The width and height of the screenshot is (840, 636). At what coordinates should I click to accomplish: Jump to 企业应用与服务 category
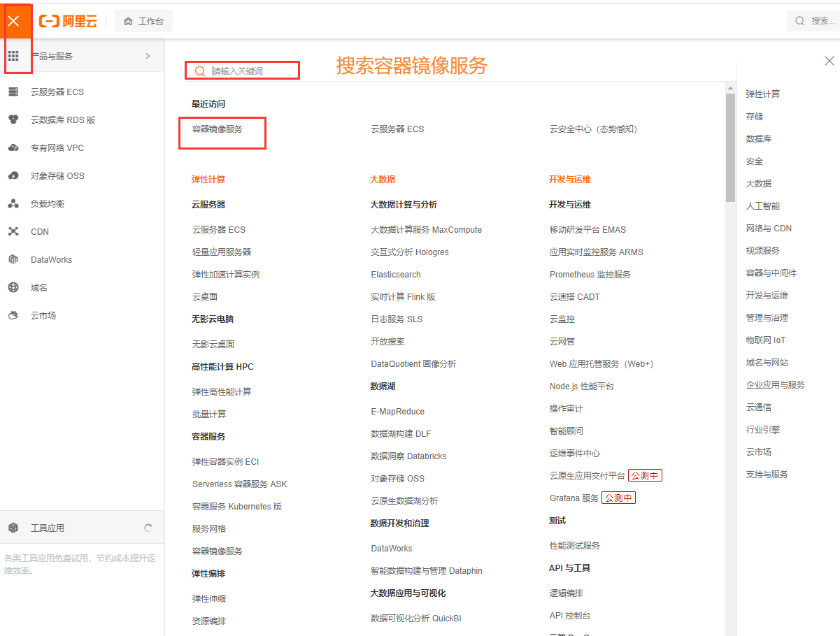(x=776, y=384)
